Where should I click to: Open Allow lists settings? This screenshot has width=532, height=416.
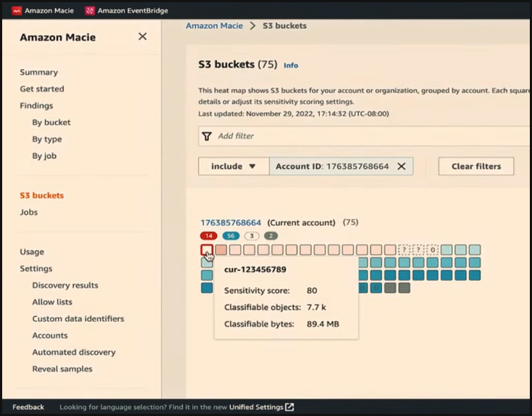52,302
